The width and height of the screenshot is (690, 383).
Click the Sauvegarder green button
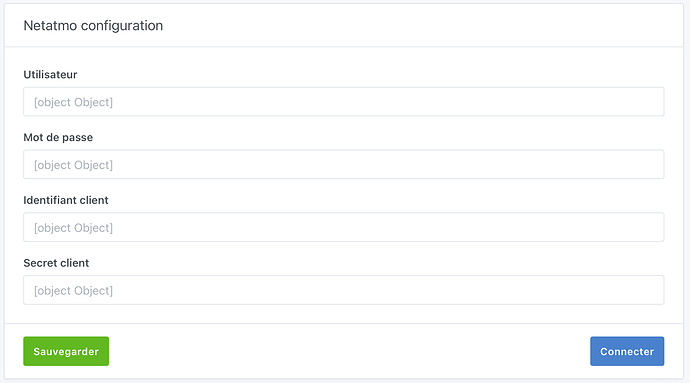pyautogui.click(x=66, y=351)
